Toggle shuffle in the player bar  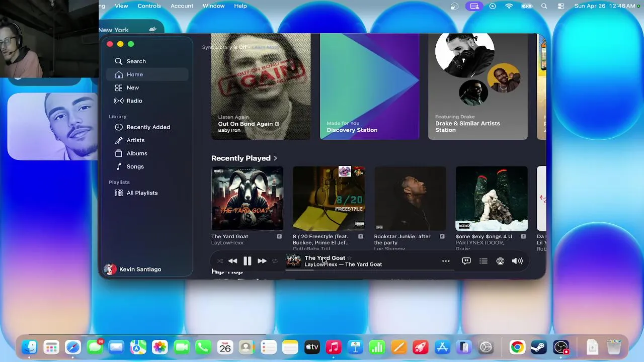220,261
